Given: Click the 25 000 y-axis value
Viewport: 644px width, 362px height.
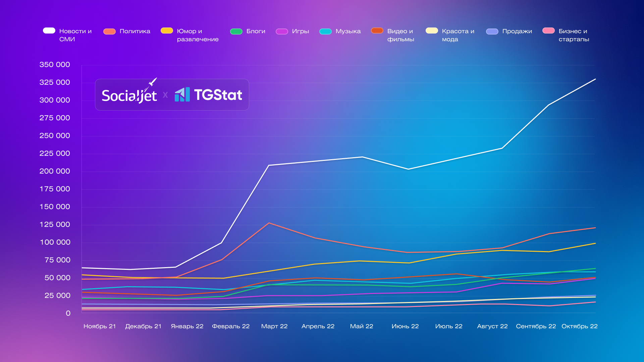Looking at the screenshot, I should point(57,295).
